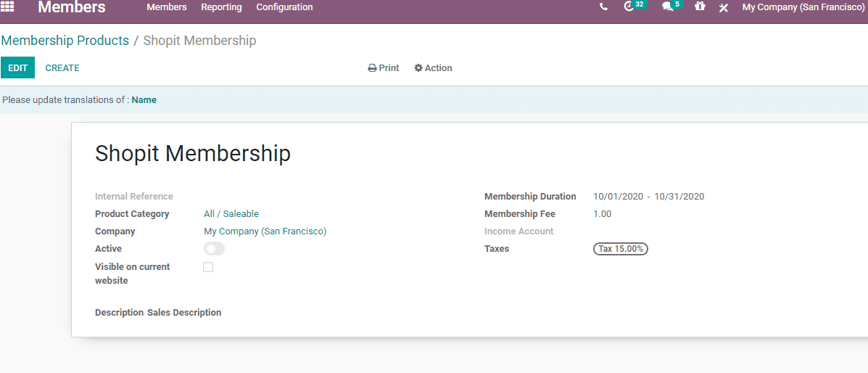
Task: Click the gift icon in top bar
Action: (x=700, y=7)
